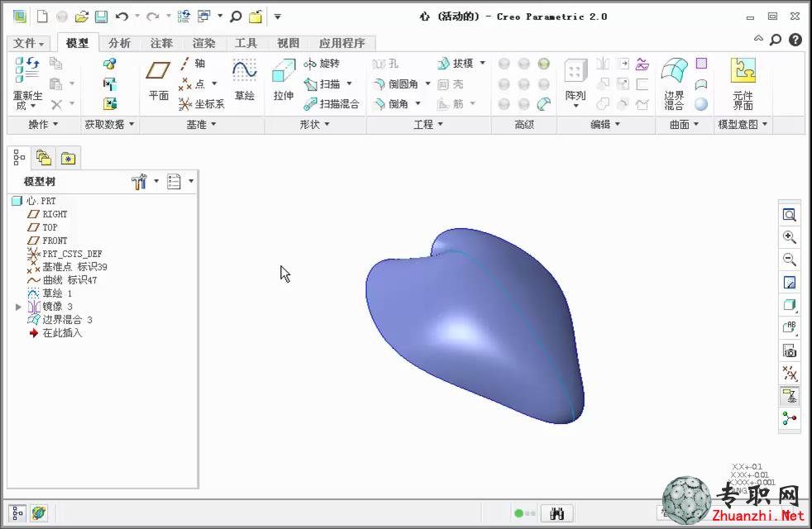This screenshot has height=529, width=812.
Task: Select Sketch (草绘) 1 in model tree
Action: [50, 293]
